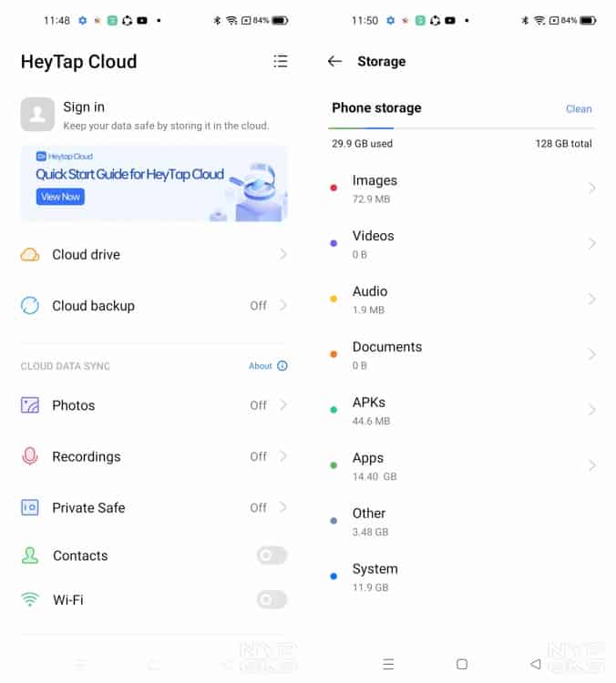Open Documents storage details chevron
616x683 pixels.
coord(591,354)
